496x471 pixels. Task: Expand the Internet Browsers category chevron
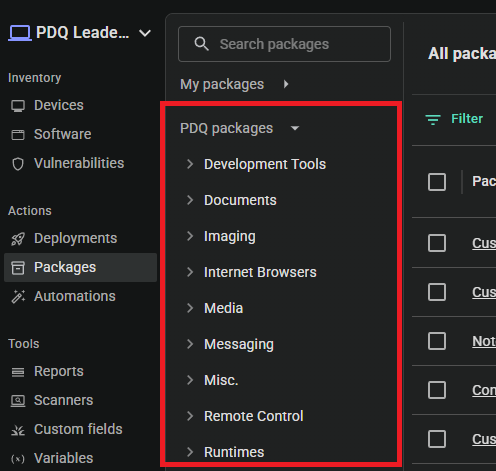coord(190,272)
